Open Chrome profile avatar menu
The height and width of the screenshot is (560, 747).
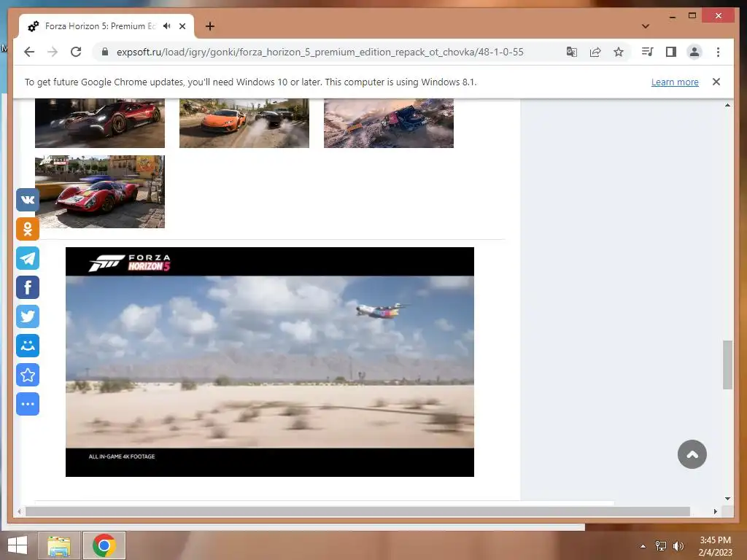click(694, 52)
